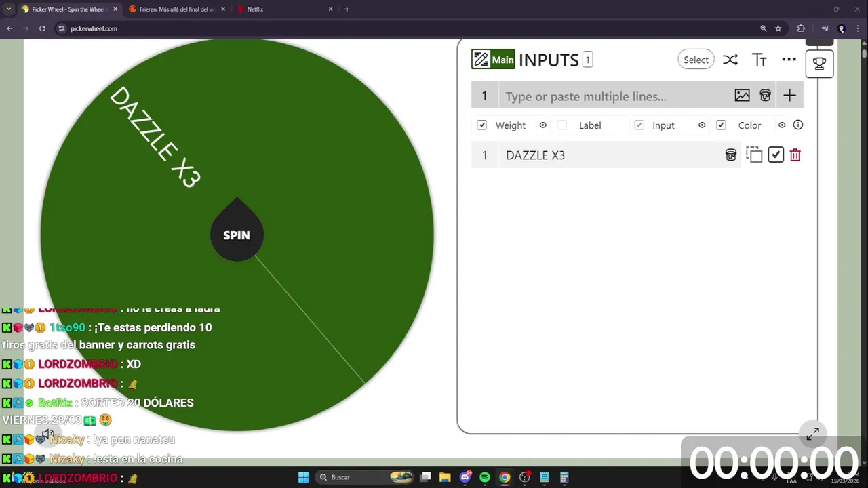Focus the 'Type or paste multiple lines' field
Screen dimensions: 868x488
point(614,96)
